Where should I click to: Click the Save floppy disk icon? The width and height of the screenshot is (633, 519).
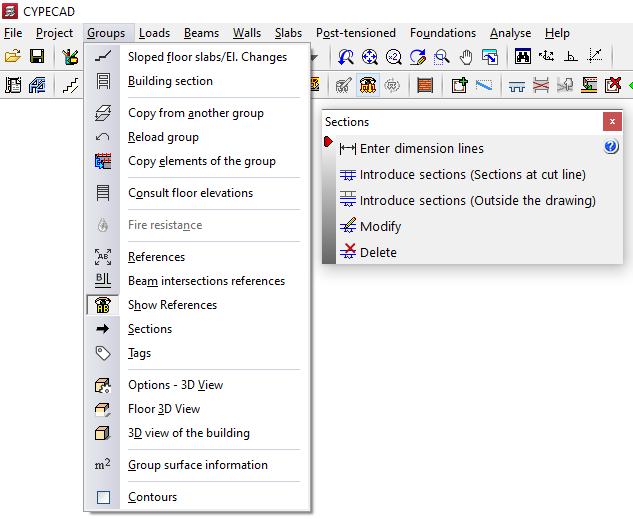tap(37, 57)
